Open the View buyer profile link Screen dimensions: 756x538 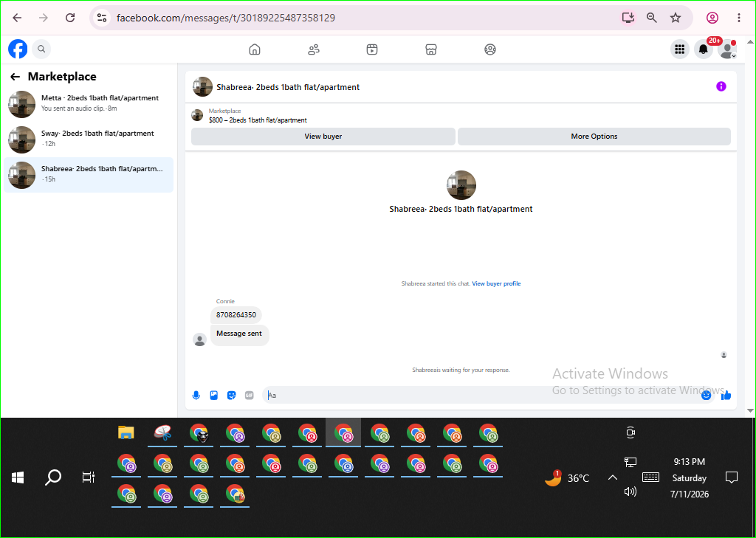click(x=496, y=283)
